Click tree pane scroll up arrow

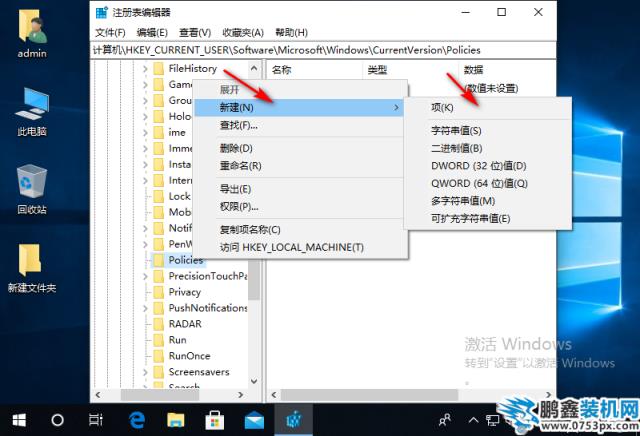click(x=254, y=68)
